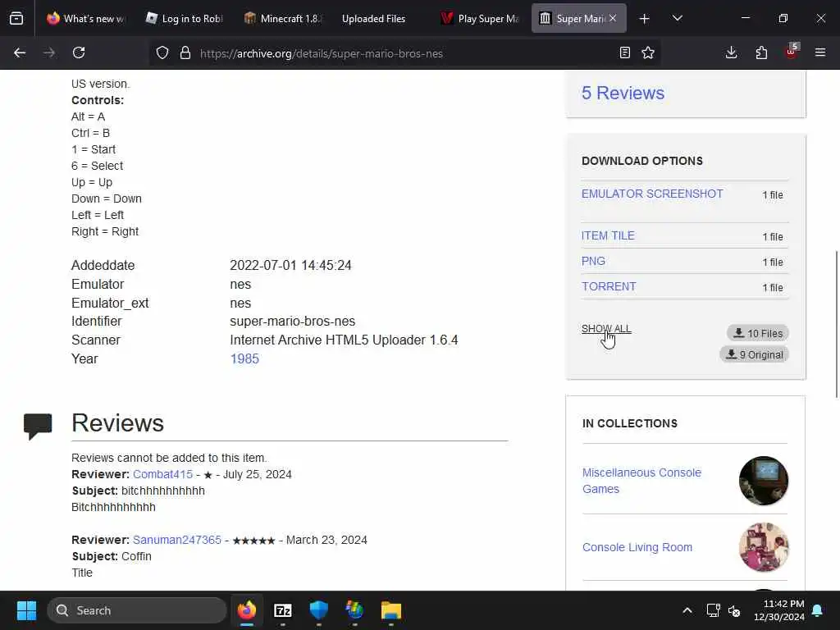
Task: Switch to Log in to Roblox tab
Action: coord(184,19)
